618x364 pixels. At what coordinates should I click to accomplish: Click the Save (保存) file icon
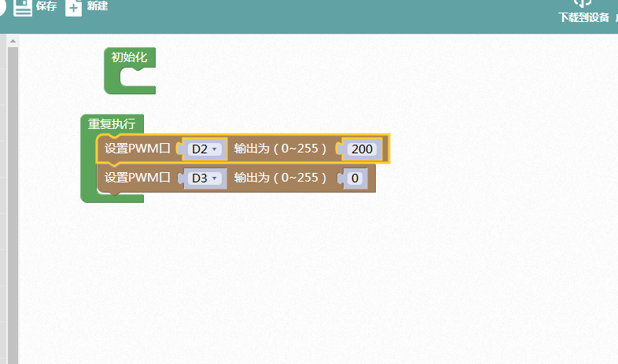click(x=23, y=8)
